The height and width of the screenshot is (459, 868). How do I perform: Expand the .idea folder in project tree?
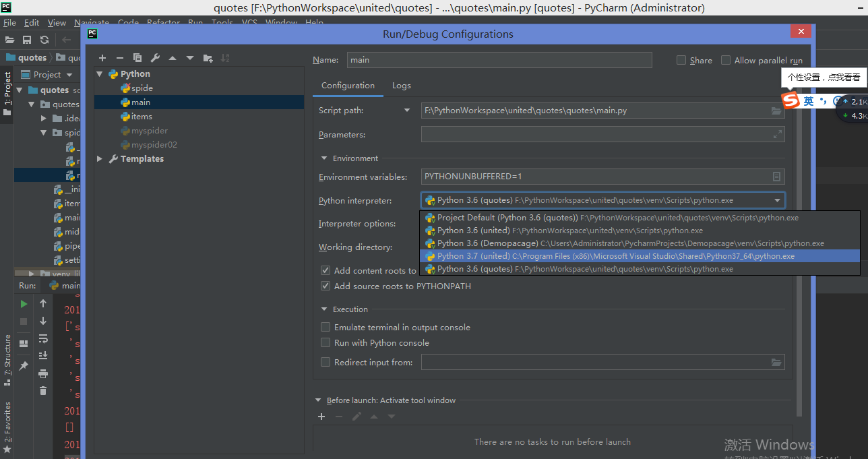[x=44, y=119]
